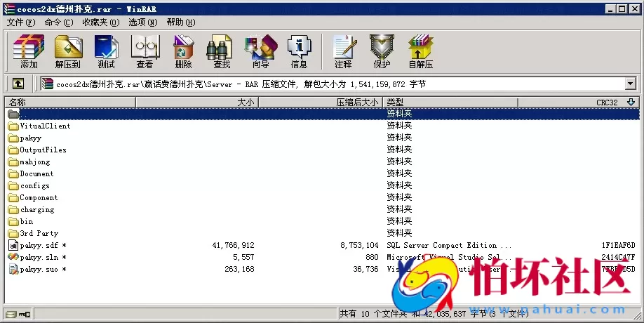
Task: Click the drive icon in status bar
Action: [x=11, y=315]
